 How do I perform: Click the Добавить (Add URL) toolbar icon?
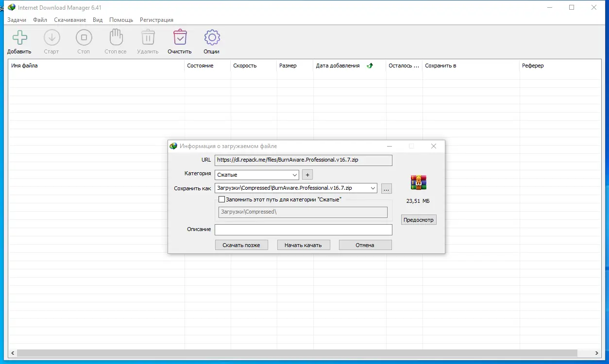click(19, 37)
